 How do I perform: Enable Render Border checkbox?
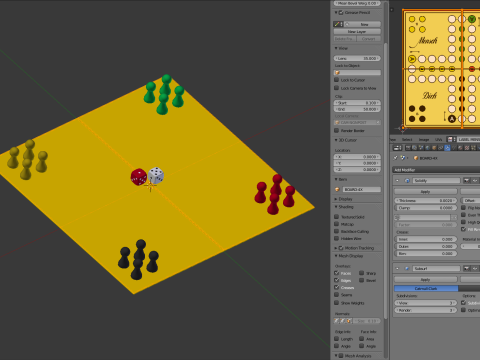tap(337, 131)
